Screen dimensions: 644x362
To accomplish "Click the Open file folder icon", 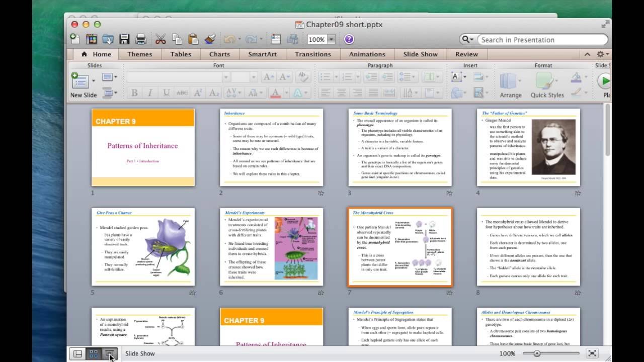I will [x=108, y=39].
